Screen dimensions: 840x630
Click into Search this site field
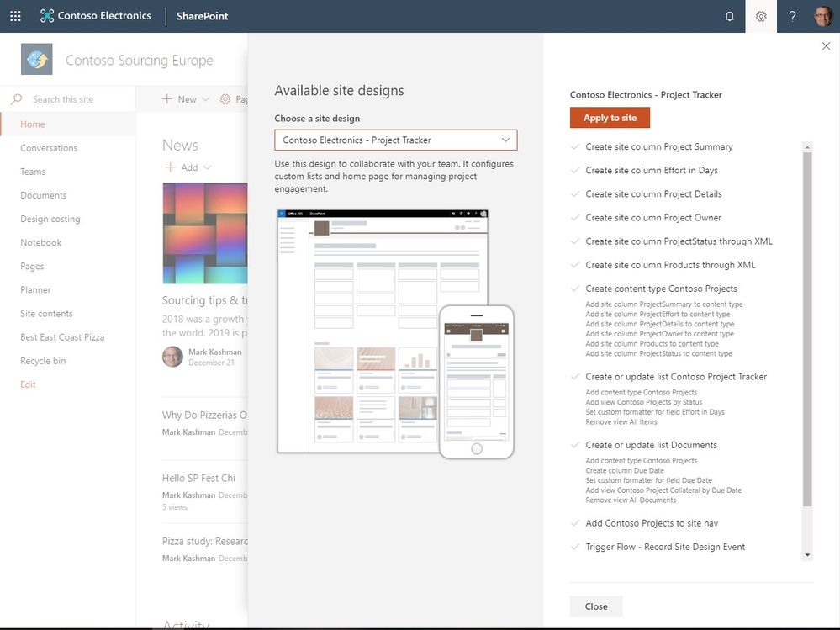[x=63, y=99]
